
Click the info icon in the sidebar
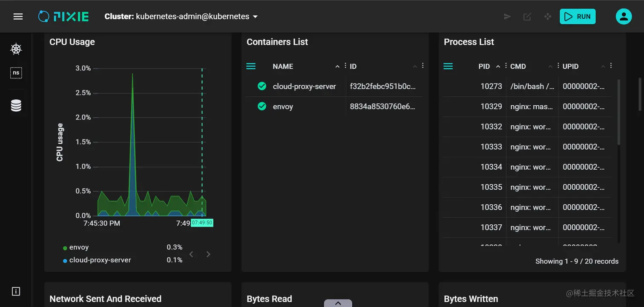pos(16,292)
